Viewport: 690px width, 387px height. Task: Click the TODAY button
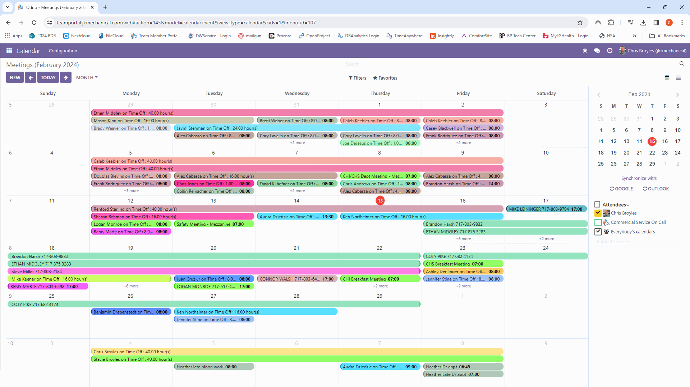click(48, 77)
